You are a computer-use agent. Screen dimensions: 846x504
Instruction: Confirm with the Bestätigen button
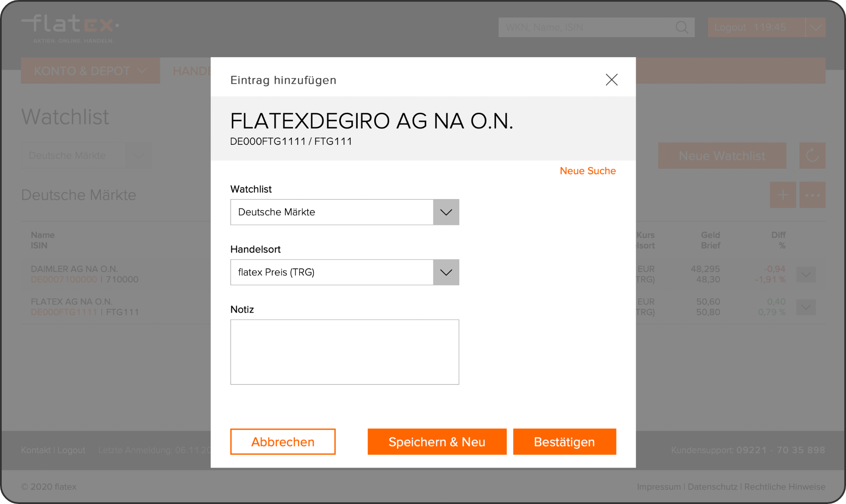564,442
